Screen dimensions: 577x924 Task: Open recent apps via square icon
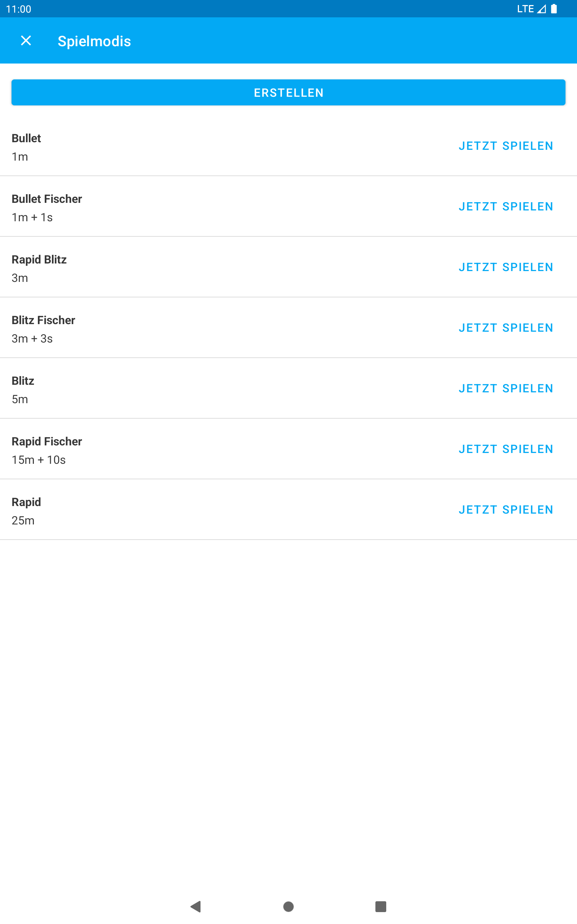pos(381,906)
